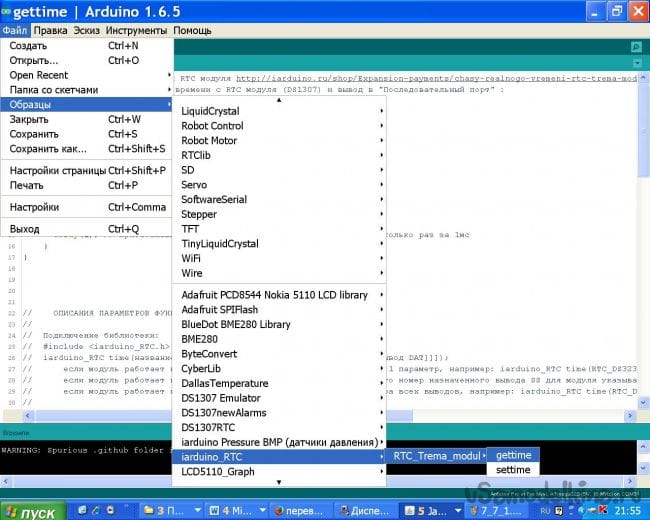Select the gettime example sketch
The height and width of the screenshot is (520, 650).
pyautogui.click(x=514, y=455)
